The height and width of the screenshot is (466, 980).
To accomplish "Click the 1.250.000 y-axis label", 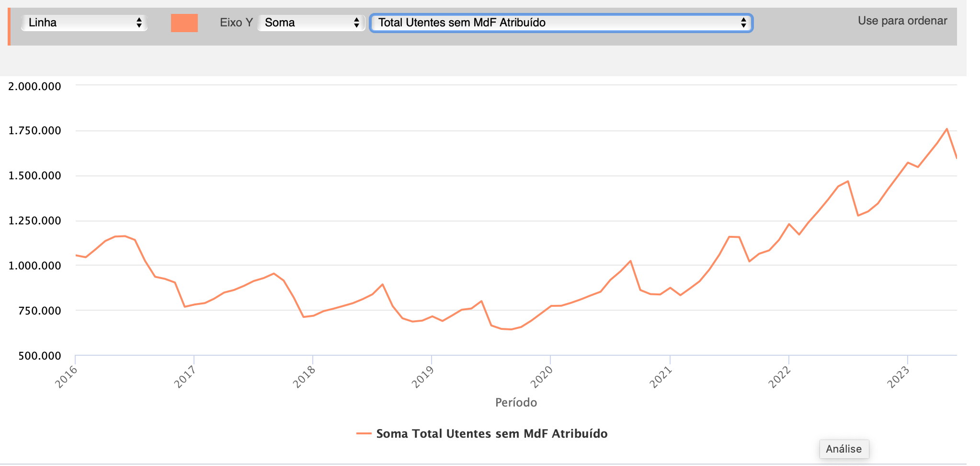I will click(x=35, y=221).
